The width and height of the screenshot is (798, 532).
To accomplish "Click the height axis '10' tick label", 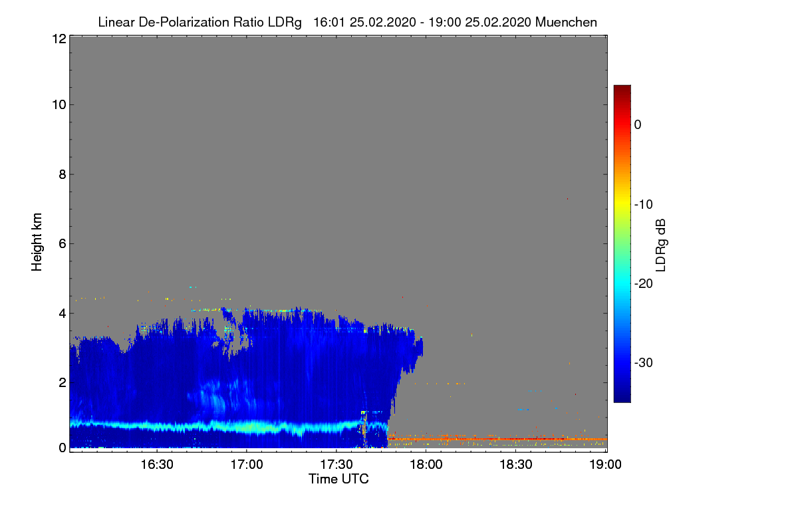I will point(58,104).
